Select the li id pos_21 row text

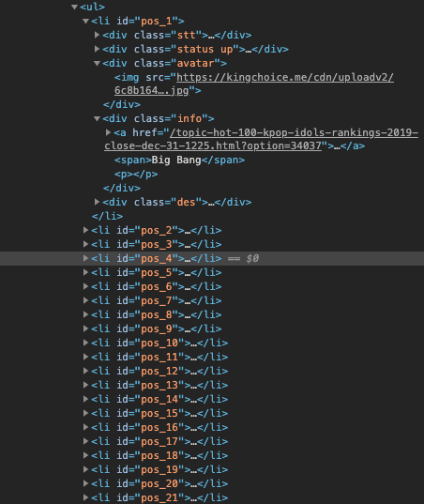159,497
